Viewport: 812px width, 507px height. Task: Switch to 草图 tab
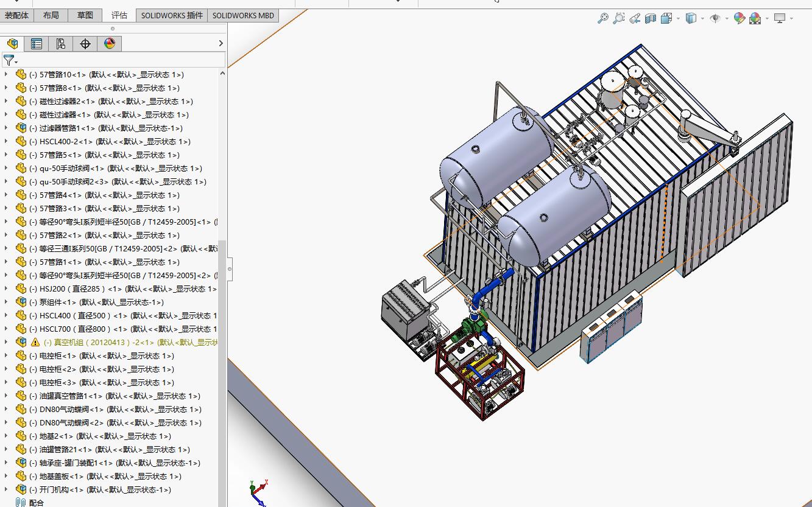click(x=85, y=15)
